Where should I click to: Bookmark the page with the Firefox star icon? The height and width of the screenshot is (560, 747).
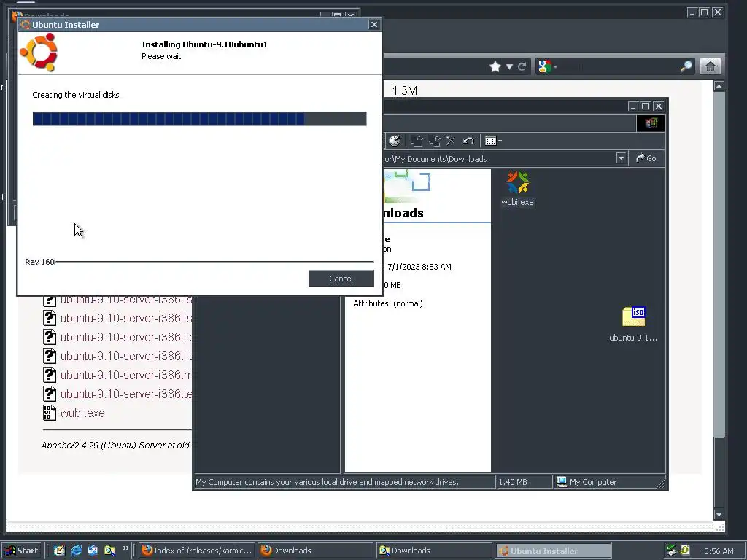click(495, 66)
